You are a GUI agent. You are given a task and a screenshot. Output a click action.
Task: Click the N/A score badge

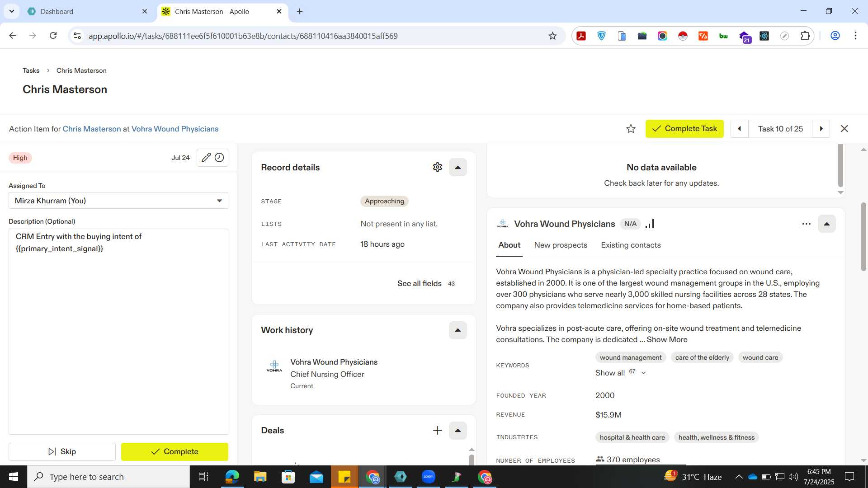pyautogui.click(x=630, y=224)
